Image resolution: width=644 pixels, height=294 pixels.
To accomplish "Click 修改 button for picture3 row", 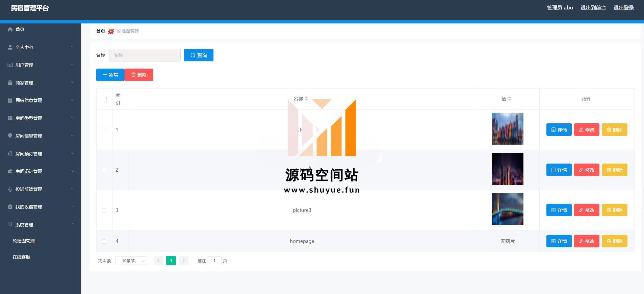I will 587,210.
